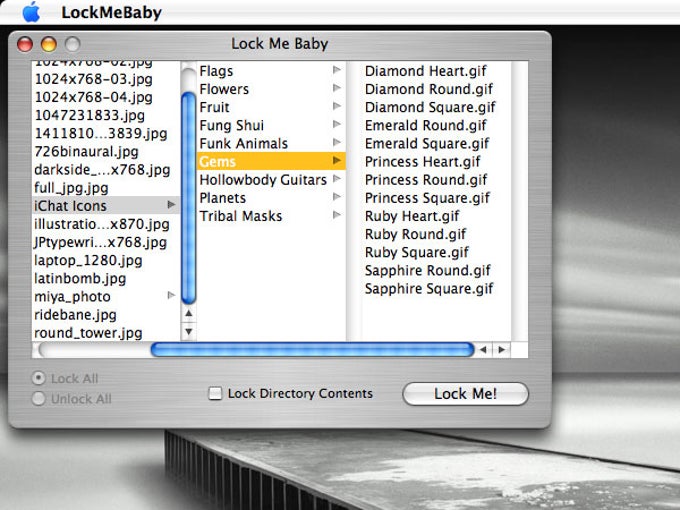Screen dimensions: 680x510
Task: Select the Lock All radio button
Action: pyautogui.click(x=39, y=378)
